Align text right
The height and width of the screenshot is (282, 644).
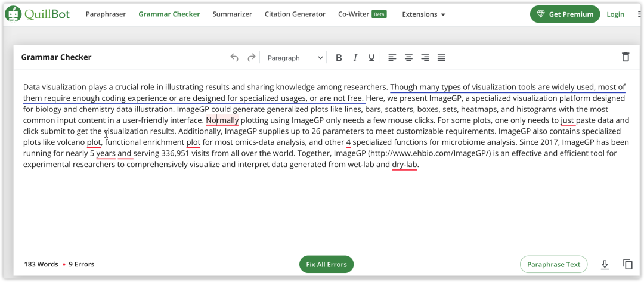click(425, 58)
